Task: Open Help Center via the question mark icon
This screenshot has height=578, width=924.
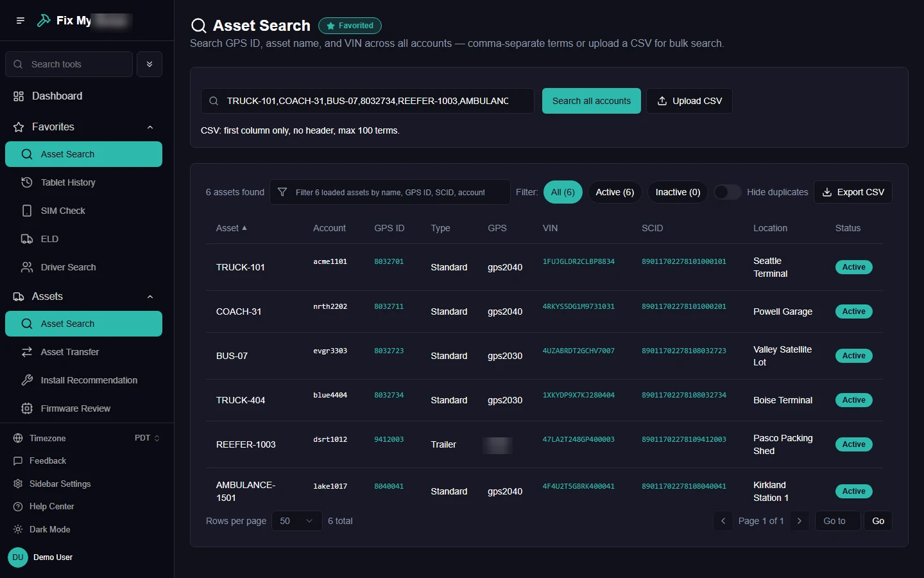Action: pos(18,507)
